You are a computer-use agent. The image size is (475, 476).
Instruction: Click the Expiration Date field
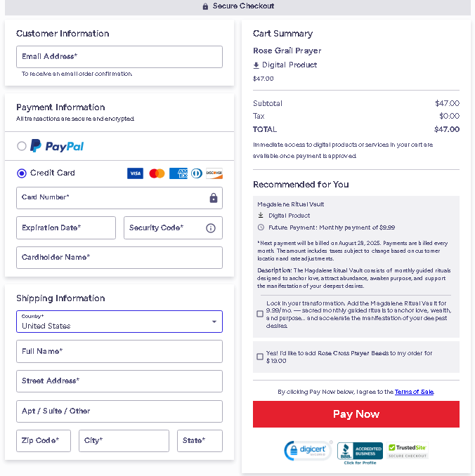66,228
